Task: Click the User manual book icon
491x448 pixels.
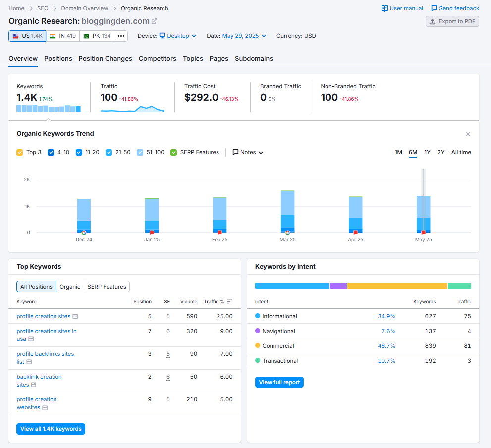Action: 384,8
